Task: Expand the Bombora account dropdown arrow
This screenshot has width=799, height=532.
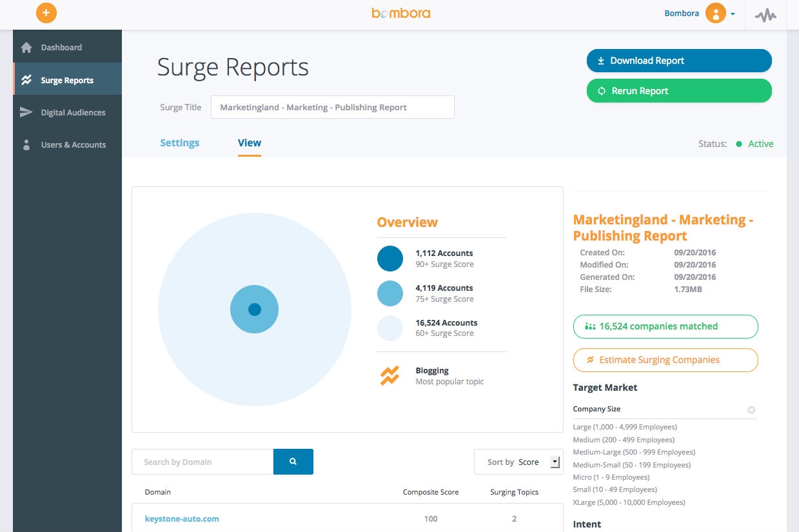Action: (733, 14)
